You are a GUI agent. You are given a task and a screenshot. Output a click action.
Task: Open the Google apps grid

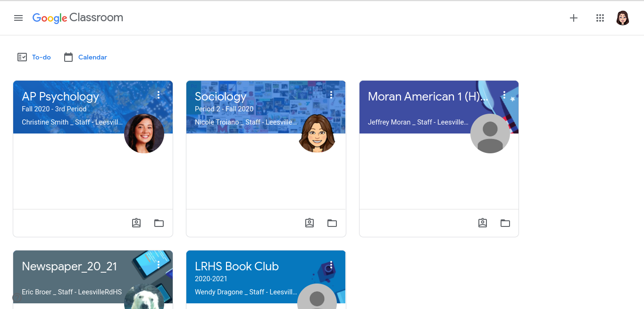tap(600, 18)
